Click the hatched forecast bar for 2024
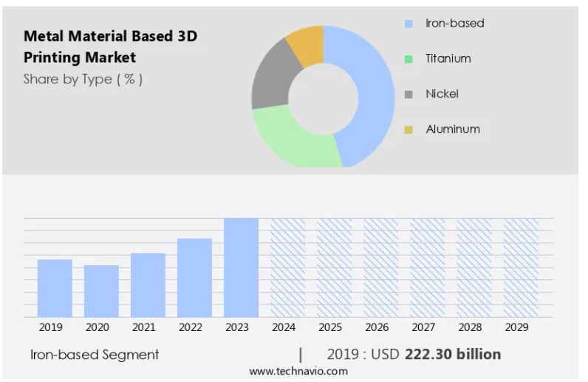Viewport: 588px width, 382px height. (x=287, y=267)
